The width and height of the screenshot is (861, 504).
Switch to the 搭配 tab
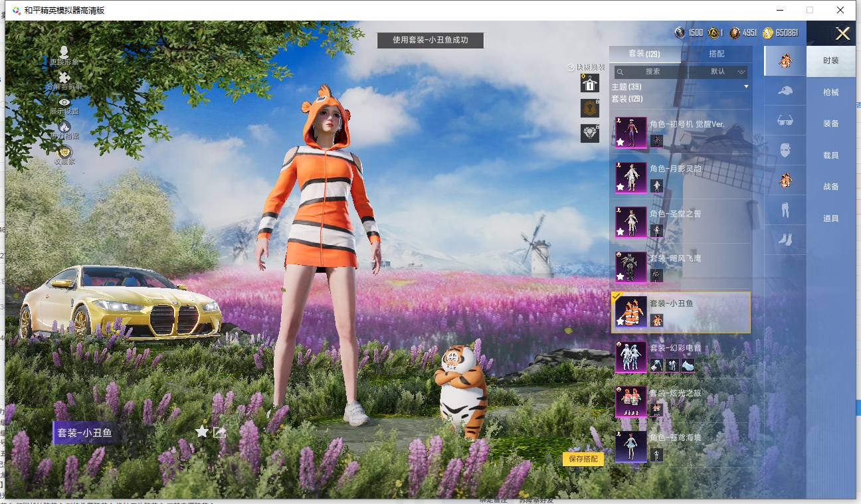pyautogui.click(x=717, y=54)
